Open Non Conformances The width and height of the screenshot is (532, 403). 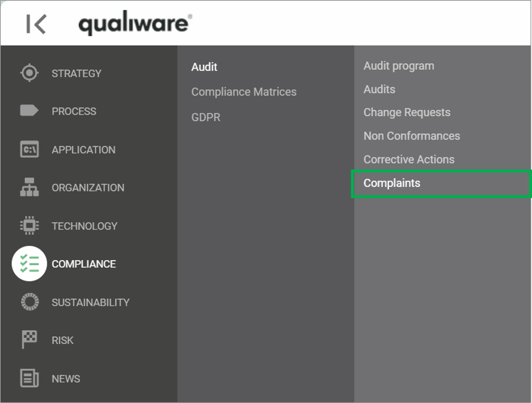tap(411, 136)
